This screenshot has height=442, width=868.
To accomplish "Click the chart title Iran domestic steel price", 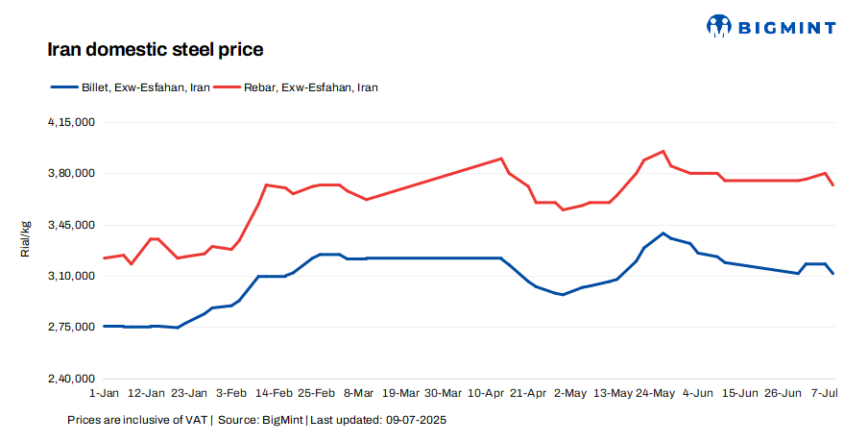I will point(156,48).
